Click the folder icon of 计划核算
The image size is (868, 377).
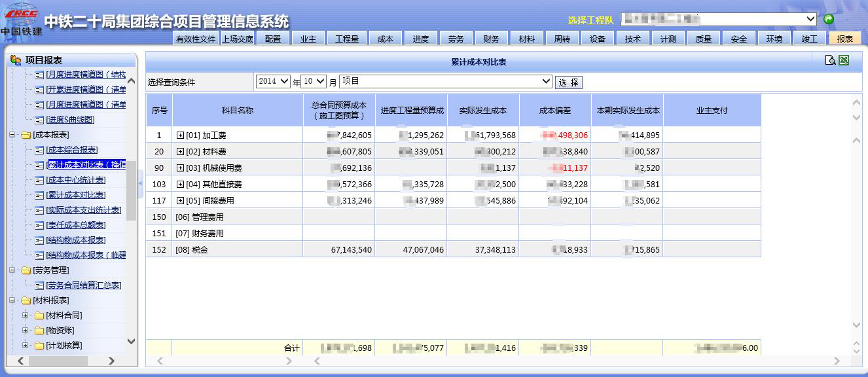tap(39, 346)
